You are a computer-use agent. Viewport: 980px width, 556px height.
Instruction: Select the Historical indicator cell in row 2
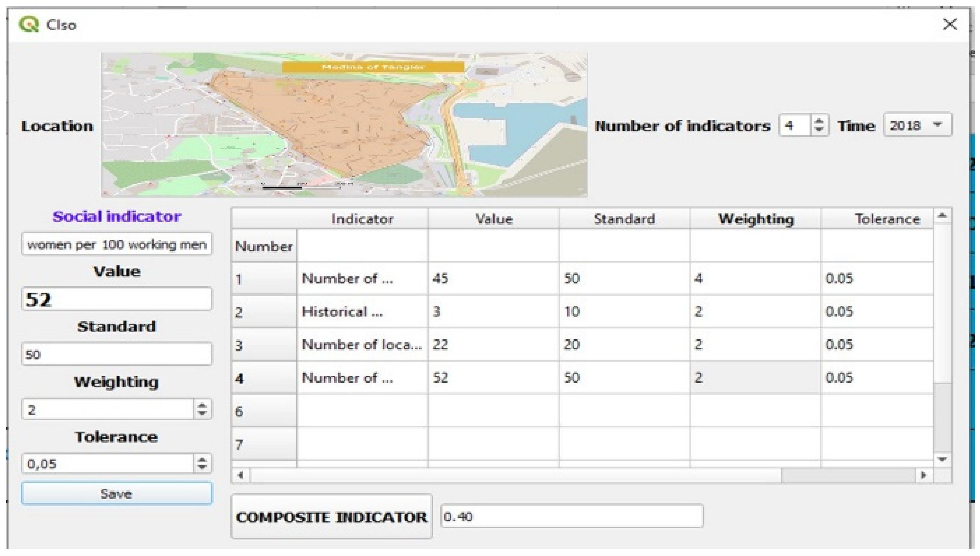coord(362,312)
